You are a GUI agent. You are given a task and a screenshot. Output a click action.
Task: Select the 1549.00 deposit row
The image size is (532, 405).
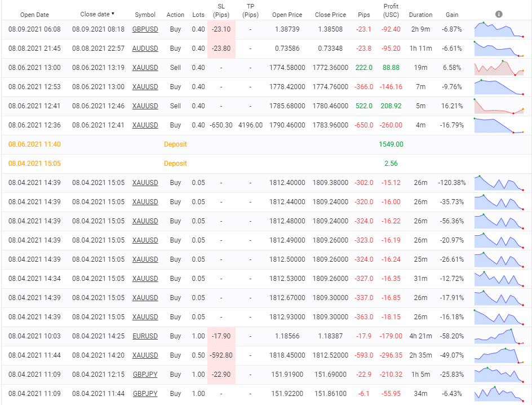(266, 144)
